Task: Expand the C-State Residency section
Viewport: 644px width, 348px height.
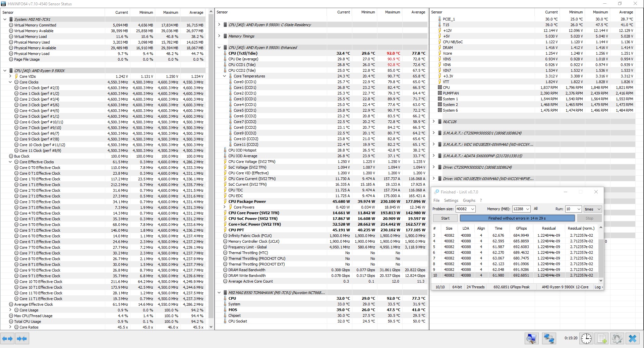Action: (219, 25)
